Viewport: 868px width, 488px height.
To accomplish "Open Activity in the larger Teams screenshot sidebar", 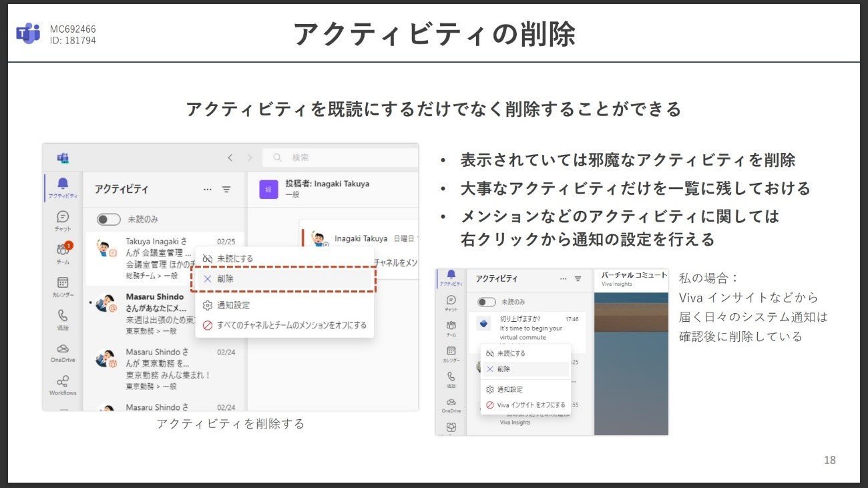I will (63, 188).
